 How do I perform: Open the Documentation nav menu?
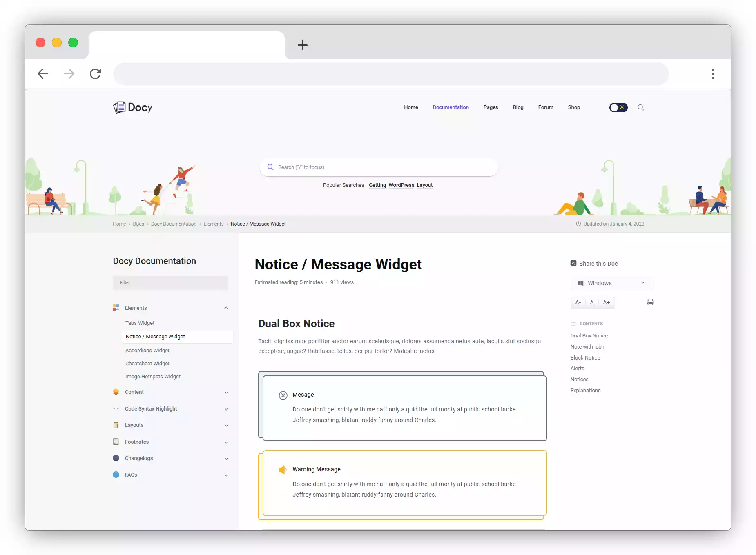pos(451,107)
